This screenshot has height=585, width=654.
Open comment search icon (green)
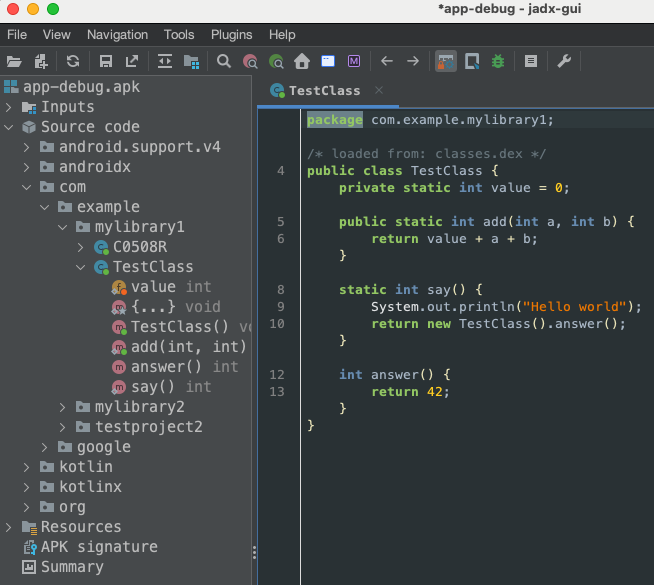point(276,62)
